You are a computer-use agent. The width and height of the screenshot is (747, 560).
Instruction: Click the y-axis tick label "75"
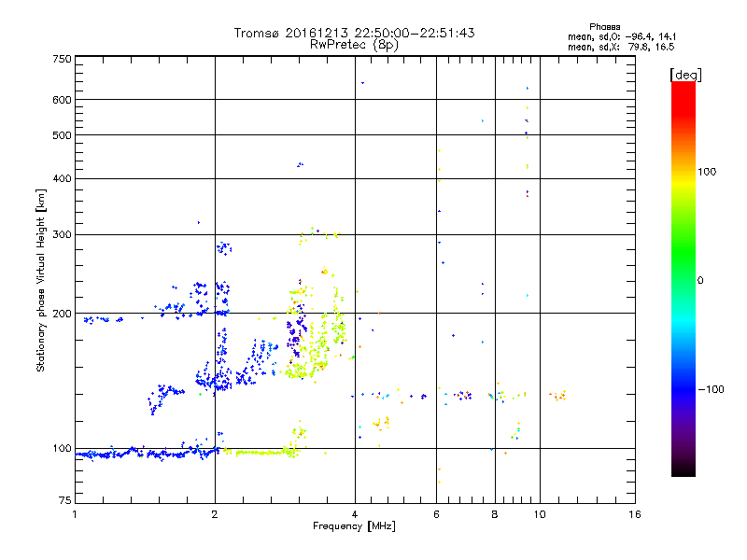[x=65, y=500]
